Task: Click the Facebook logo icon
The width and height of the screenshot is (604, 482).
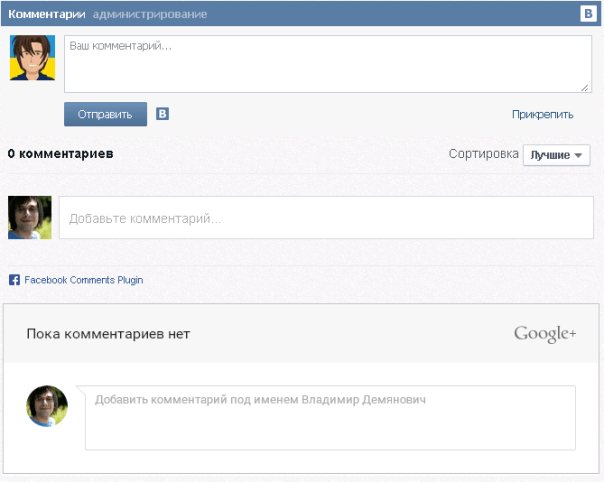Action: pos(14,280)
